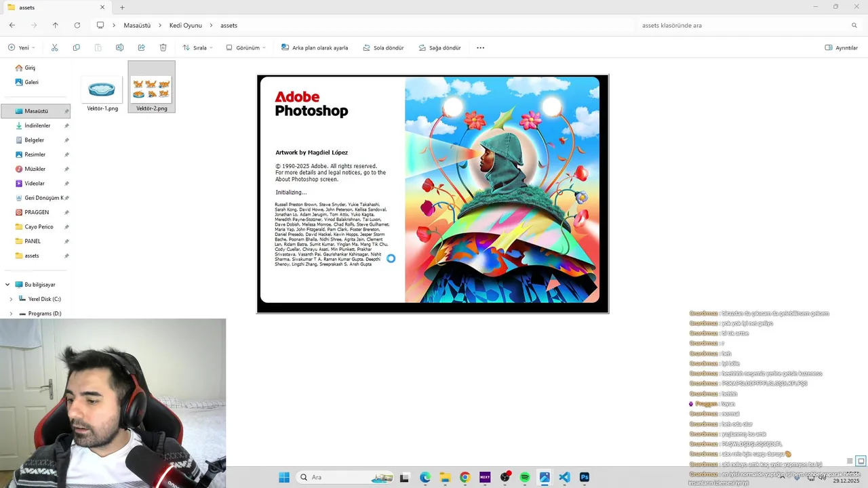
Task: Click the search magnifier icon in Explorer
Action: tap(854, 25)
